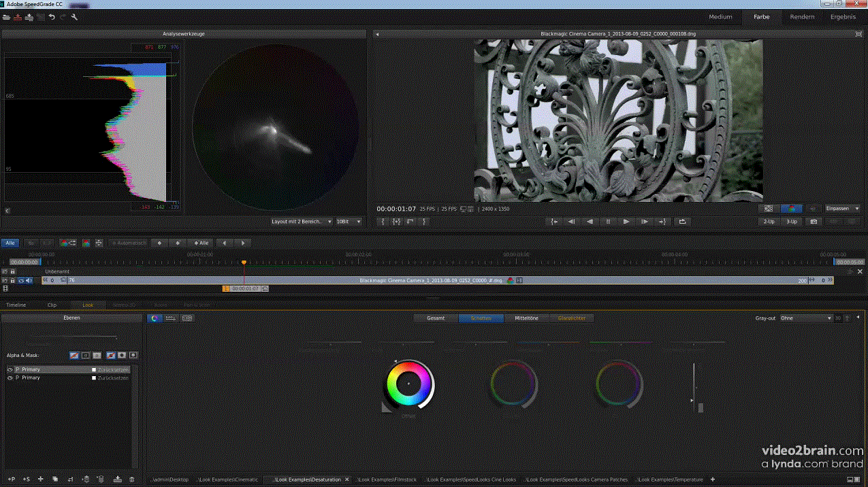Click the Alle filter button
The height and width of the screenshot is (487, 868).
click(x=10, y=243)
